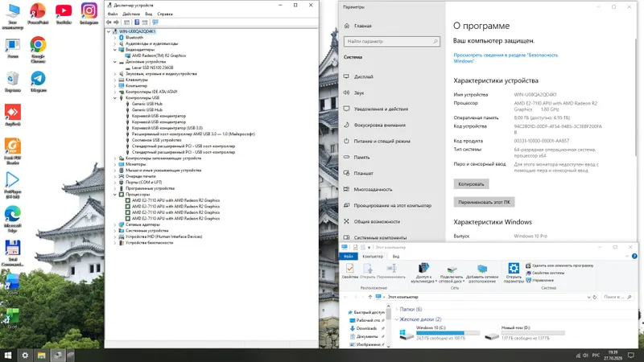This screenshot has height=362, width=644.
Task: Open Дисплей in Settings sidebar
Action: (364, 76)
